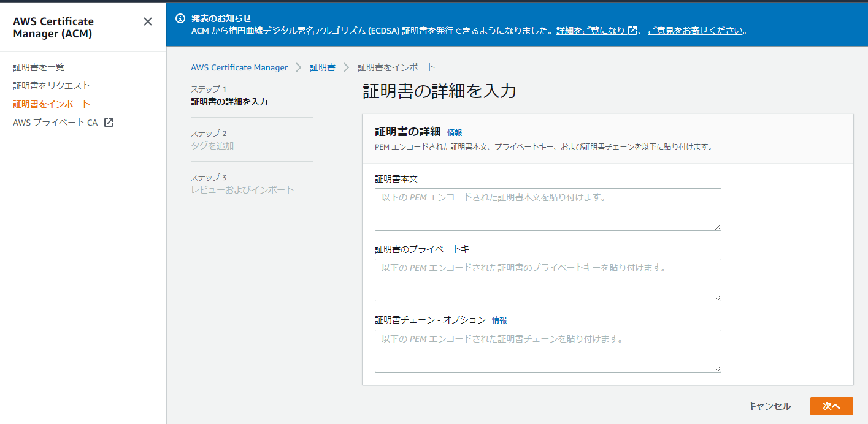Viewport: 868px width, 424px height.
Task: Focus the 証明書本文 text area
Action: coord(548,210)
